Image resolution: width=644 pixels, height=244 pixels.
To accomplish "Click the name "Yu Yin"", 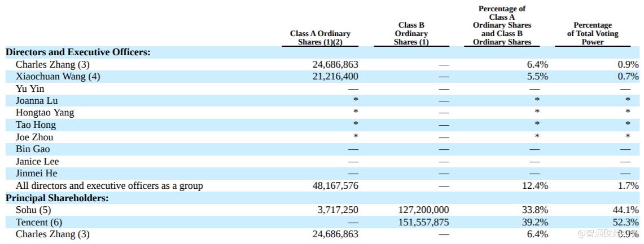I will 30,88.
